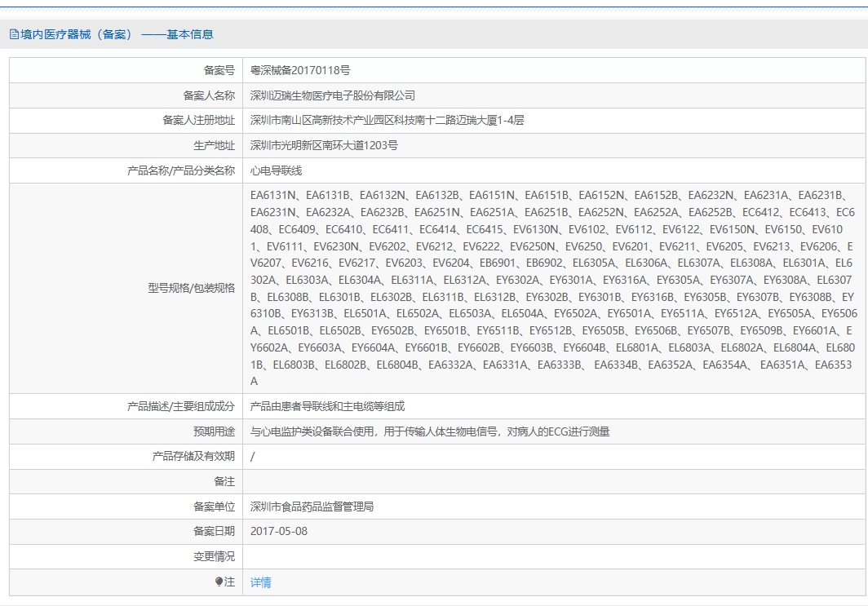
Task: Select the date 2017-05-08
Action: pos(279,531)
